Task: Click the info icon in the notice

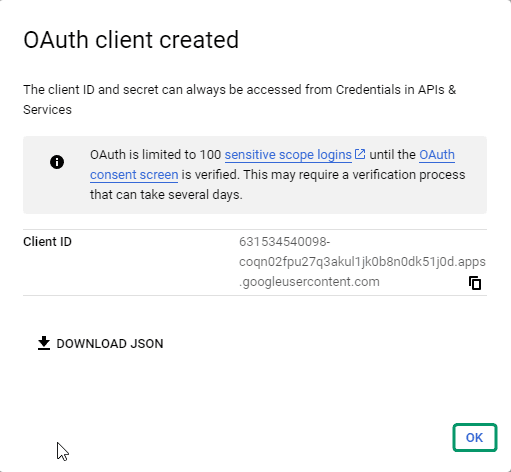Action: [x=57, y=162]
